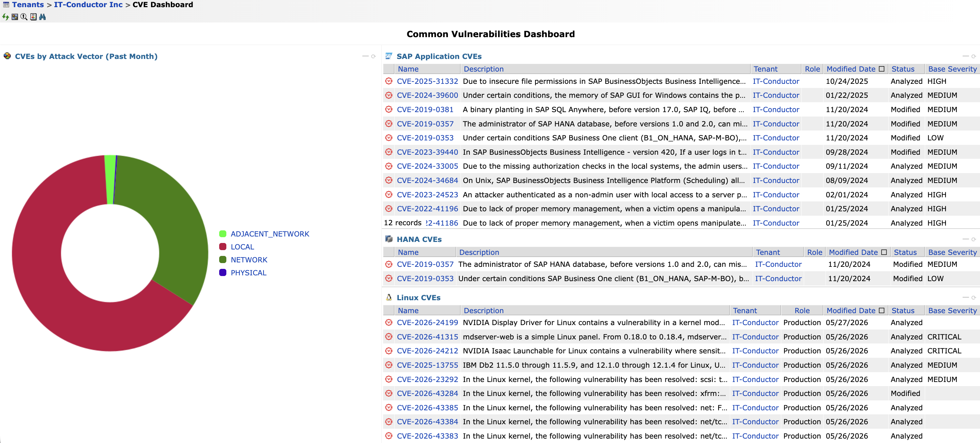
Task: Sort HANA CVEs by Tenant column
Action: (768, 252)
